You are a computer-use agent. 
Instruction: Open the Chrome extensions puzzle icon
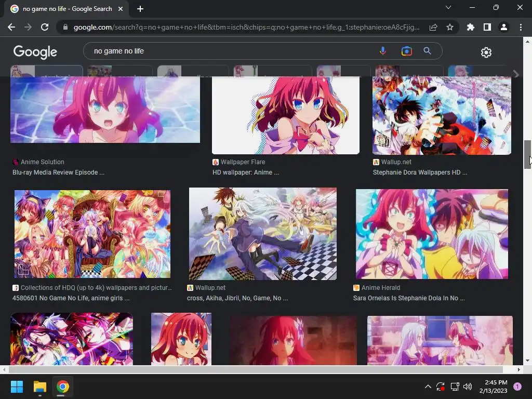pos(471,27)
